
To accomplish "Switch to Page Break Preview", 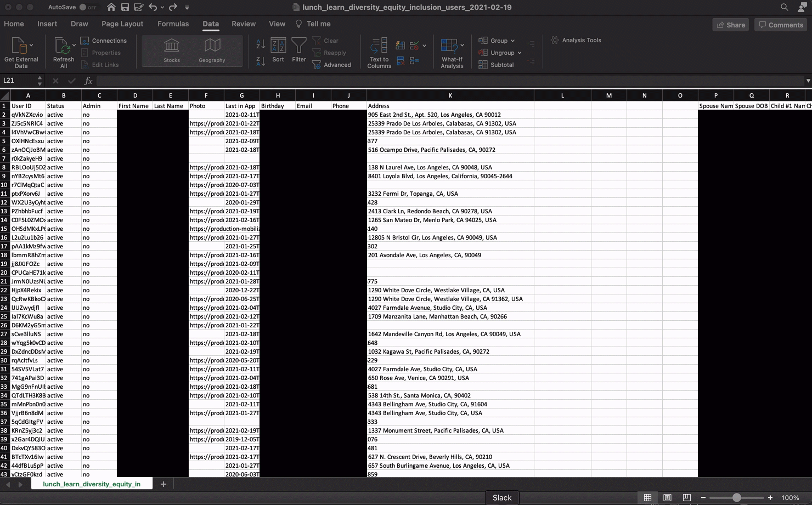I will [686, 497].
